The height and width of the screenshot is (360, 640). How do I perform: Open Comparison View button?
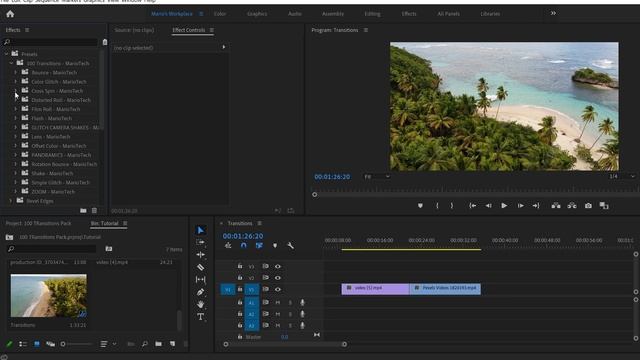(x=604, y=206)
